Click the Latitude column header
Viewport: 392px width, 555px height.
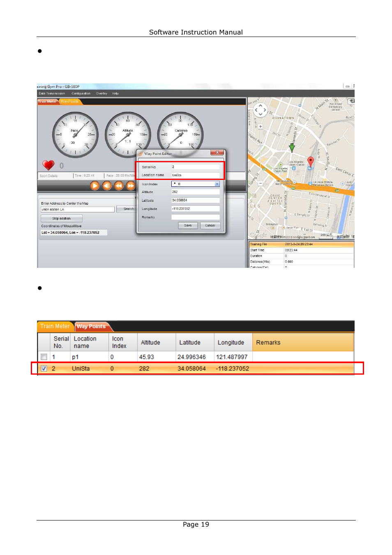pyautogui.click(x=195, y=342)
